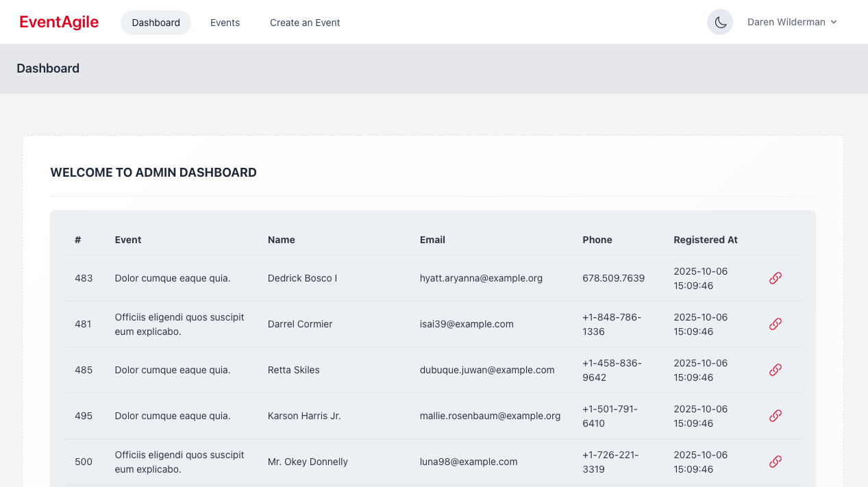Open registration link for Retta Skiles
868x487 pixels.
[775, 369]
